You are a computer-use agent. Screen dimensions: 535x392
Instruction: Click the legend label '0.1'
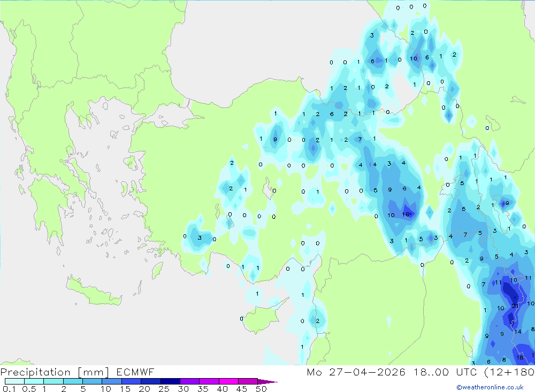[9, 389]
